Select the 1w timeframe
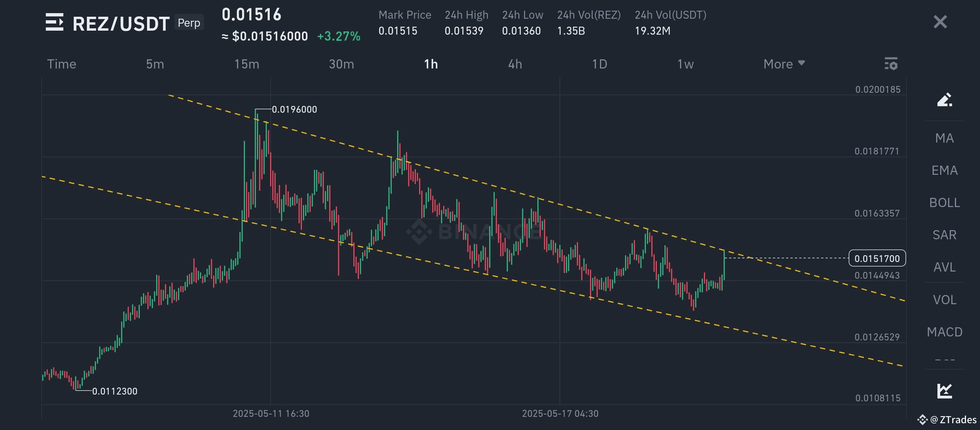Viewport: 980px width, 430px height. (686, 64)
